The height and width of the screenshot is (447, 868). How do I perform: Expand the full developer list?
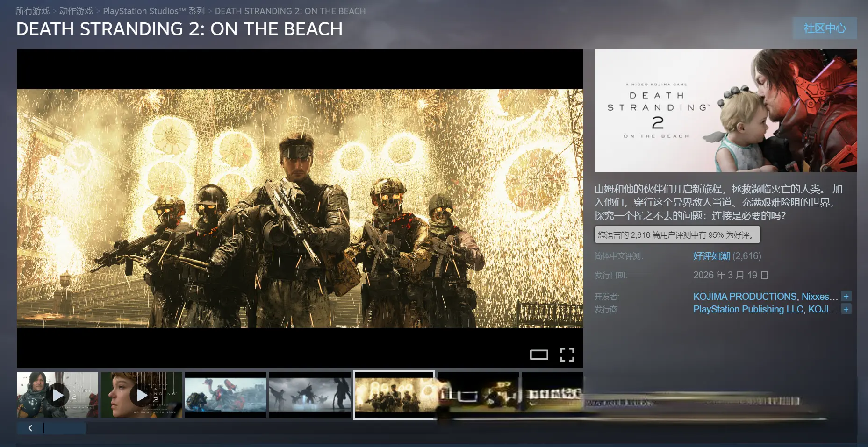846,296
